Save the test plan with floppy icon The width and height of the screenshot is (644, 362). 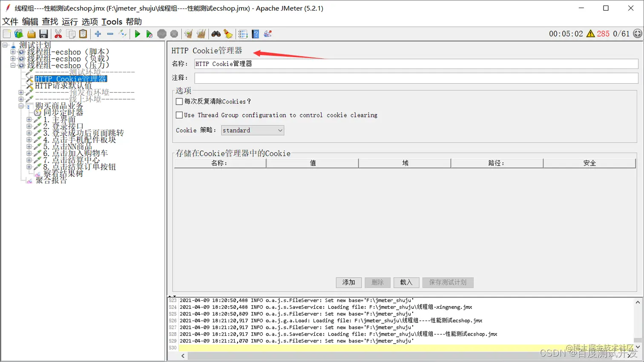coord(43,34)
